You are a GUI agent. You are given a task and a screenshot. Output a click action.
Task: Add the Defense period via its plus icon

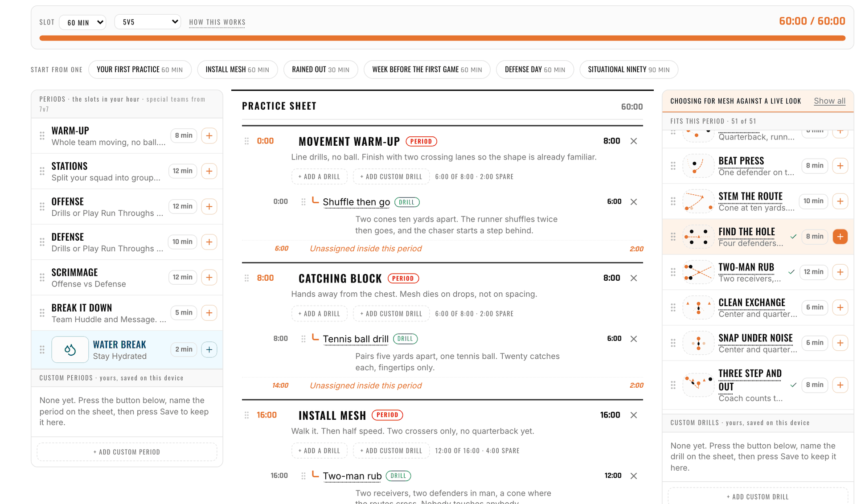coord(209,242)
